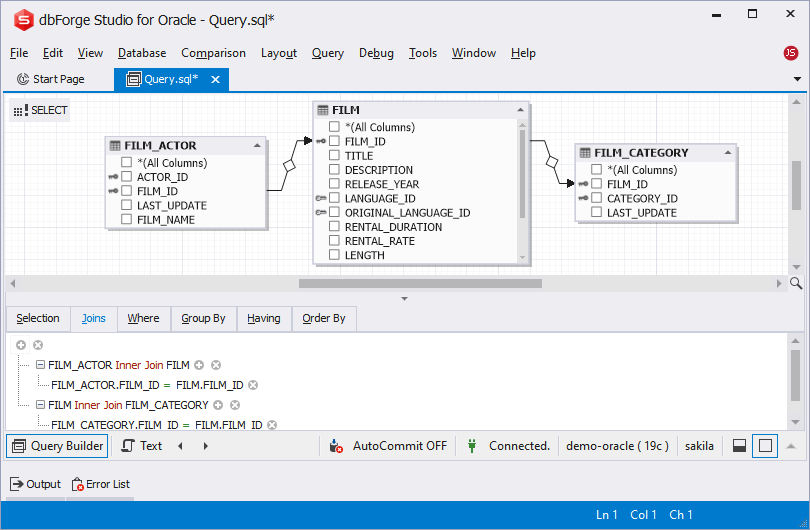This screenshot has width=810, height=530.
Task: Add a new join with root plus icon
Action: (x=21, y=345)
